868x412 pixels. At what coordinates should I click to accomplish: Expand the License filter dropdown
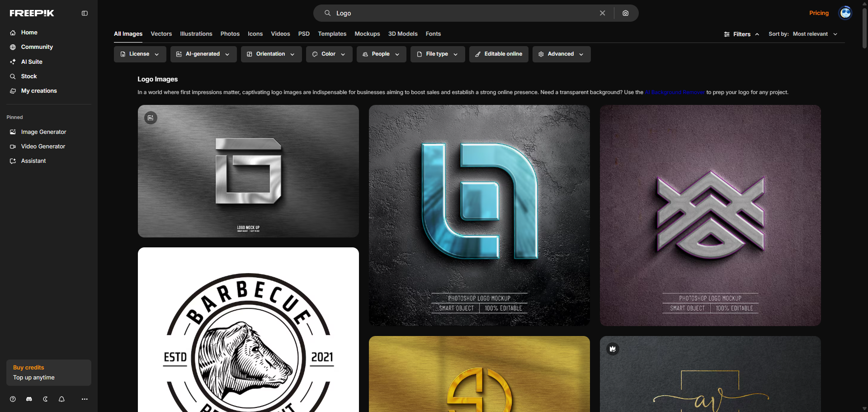tap(140, 54)
